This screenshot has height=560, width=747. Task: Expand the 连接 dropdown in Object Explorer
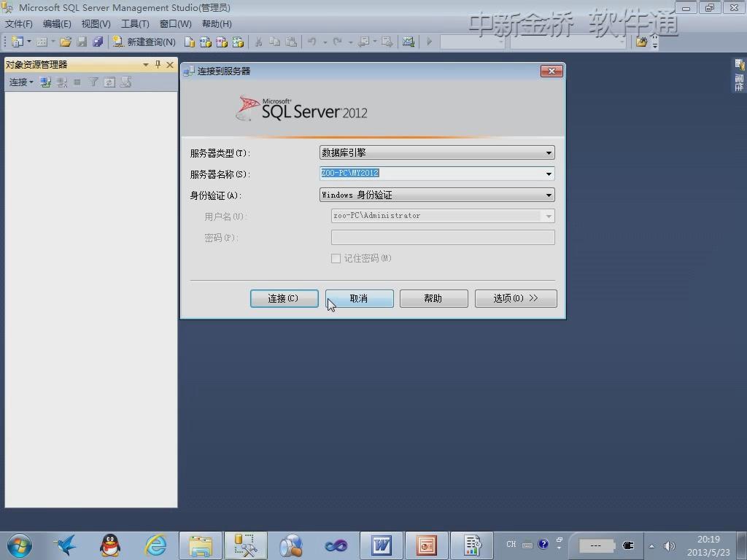coord(21,82)
